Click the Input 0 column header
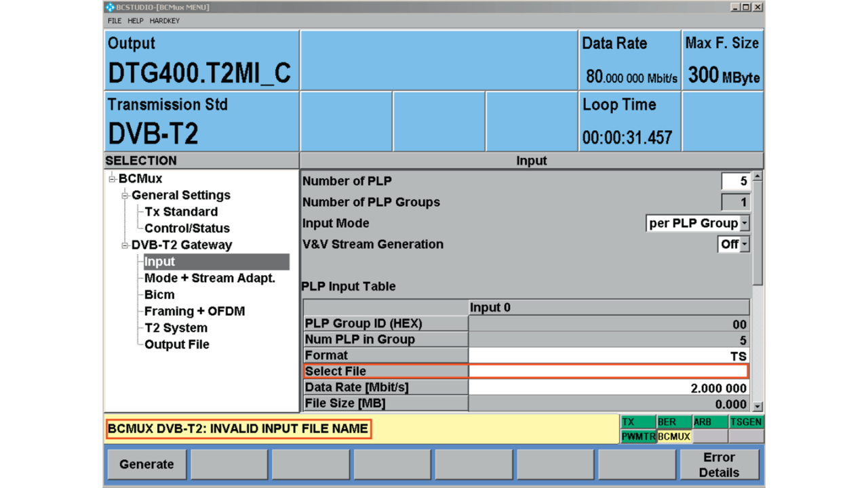 [x=609, y=308]
